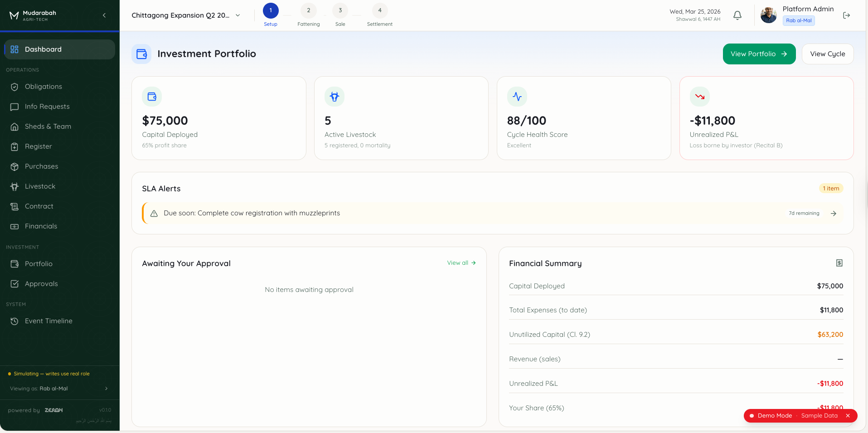Close the Demo Mode banner
Image resolution: width=868 pixels, height=433 pixels.
click(x=848, y=416)
